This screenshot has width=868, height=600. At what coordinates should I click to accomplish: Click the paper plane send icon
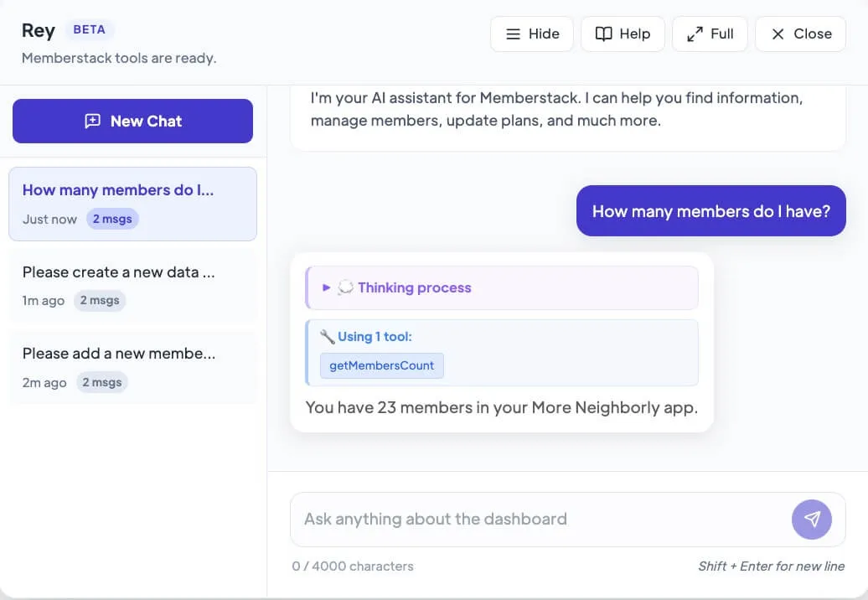(x=811, y=520)
